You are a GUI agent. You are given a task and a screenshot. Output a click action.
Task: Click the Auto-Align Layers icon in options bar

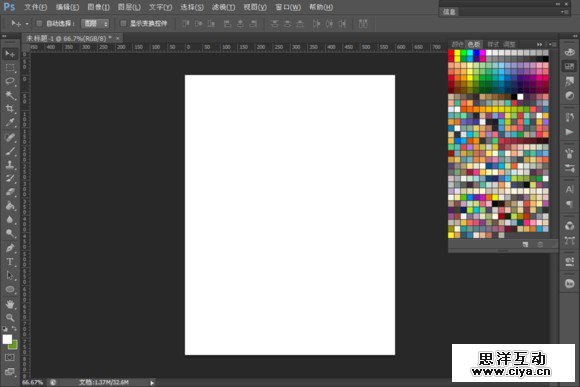click(x=363, y=24)
